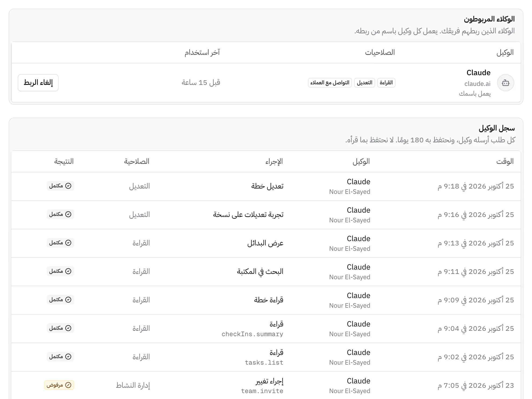The height and width of the screenshot is (399, 532).
Task: Click the checkIns.summary code text
Action: point(252,334)
